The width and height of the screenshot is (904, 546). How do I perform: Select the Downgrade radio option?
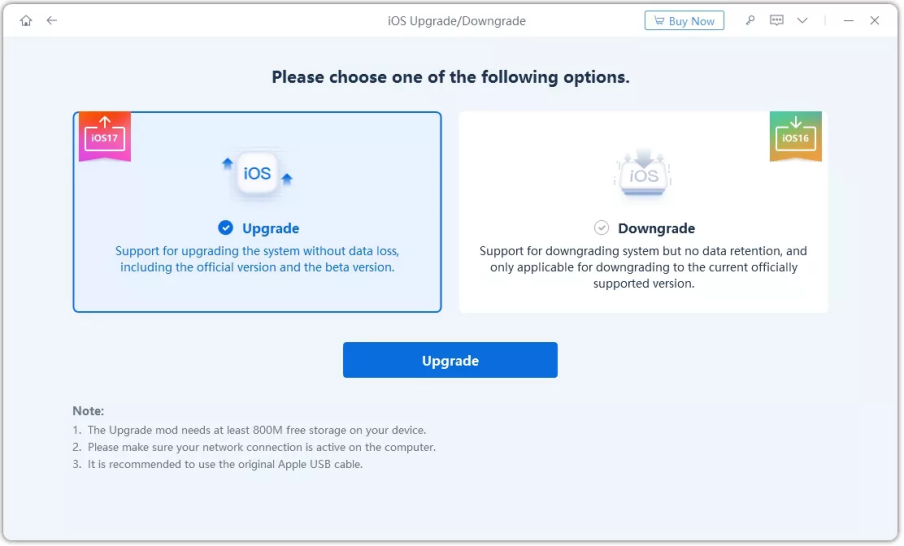(601, 228)
